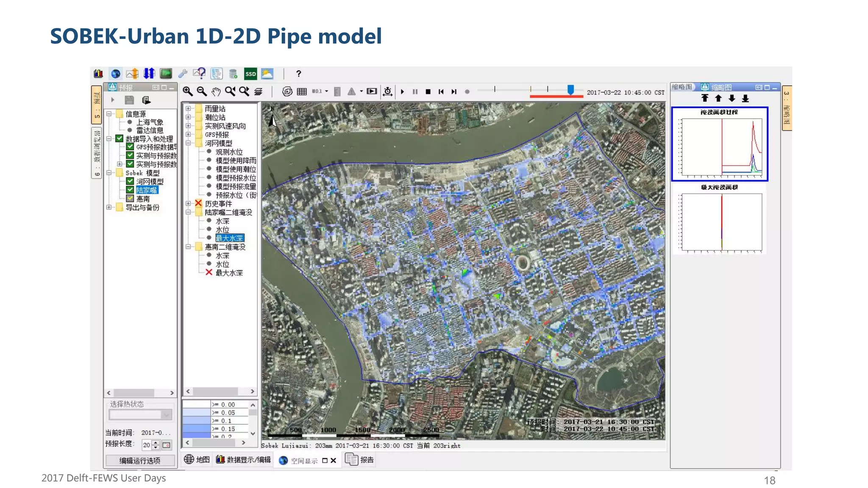Collapse the 信息源 tree node
The width and height of the screenshot is (868, 488).
(x=109, y=114)
